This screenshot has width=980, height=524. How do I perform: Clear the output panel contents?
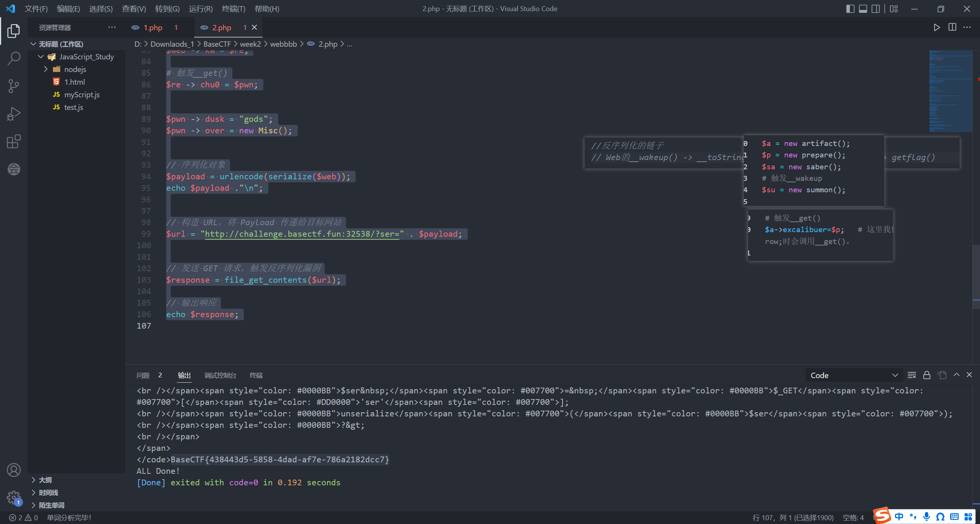pyautogui.click(x=912, y=375)
